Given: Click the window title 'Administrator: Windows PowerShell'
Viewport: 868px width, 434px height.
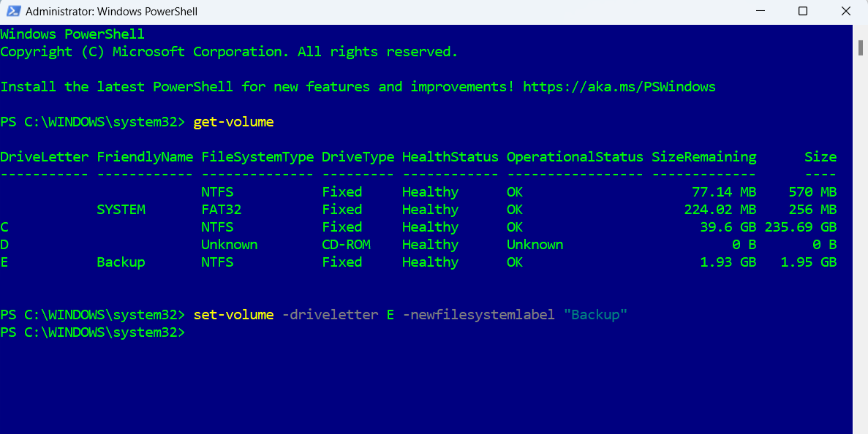Looking at the screenshot, I should click(x=112, y=12).
